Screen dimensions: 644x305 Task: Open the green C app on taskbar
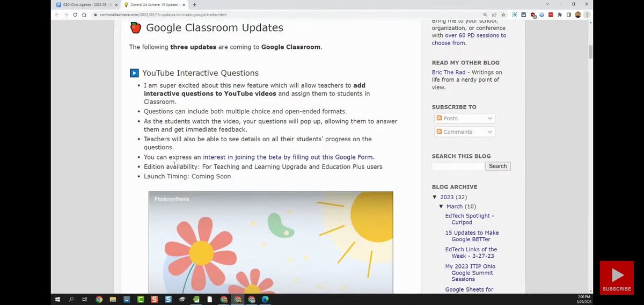point(141,299)
